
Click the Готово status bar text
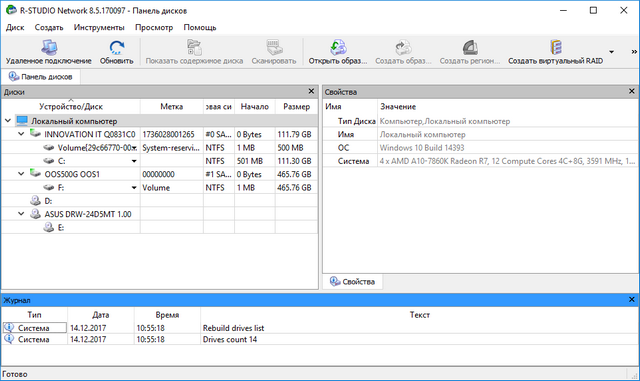[x=15, y=374]
